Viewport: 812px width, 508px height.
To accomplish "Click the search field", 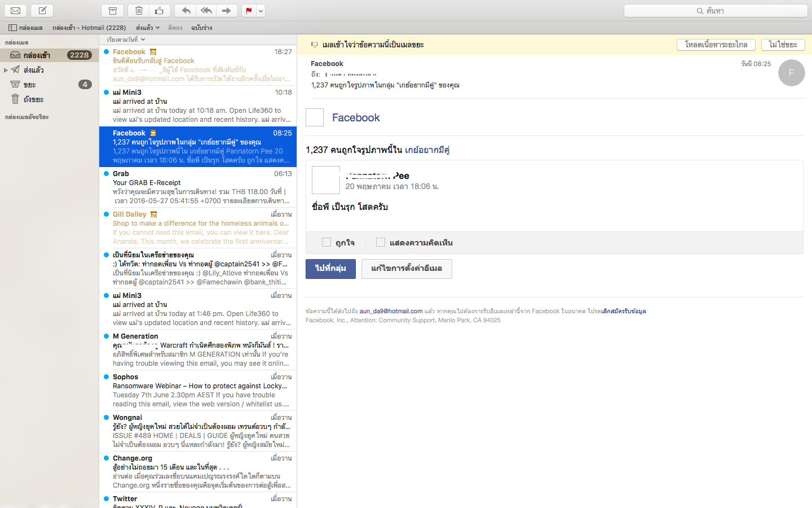I will (x=716, y=10).
